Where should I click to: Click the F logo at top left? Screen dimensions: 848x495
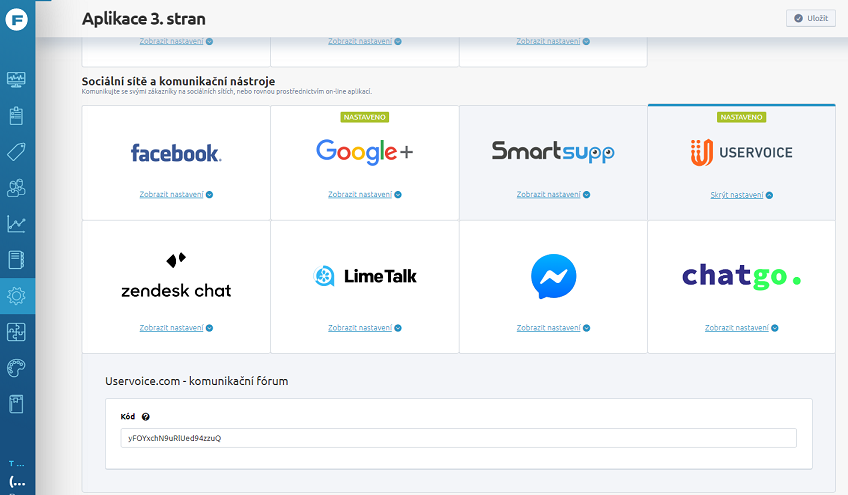coord(16,20)
